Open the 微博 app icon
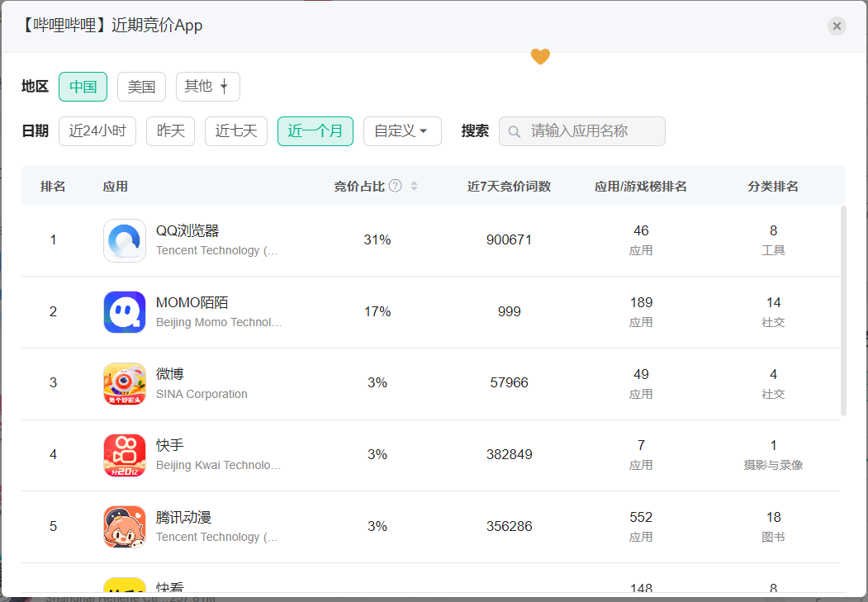The height and width of the screenshot is (602, 868). [x=125, y=384]
